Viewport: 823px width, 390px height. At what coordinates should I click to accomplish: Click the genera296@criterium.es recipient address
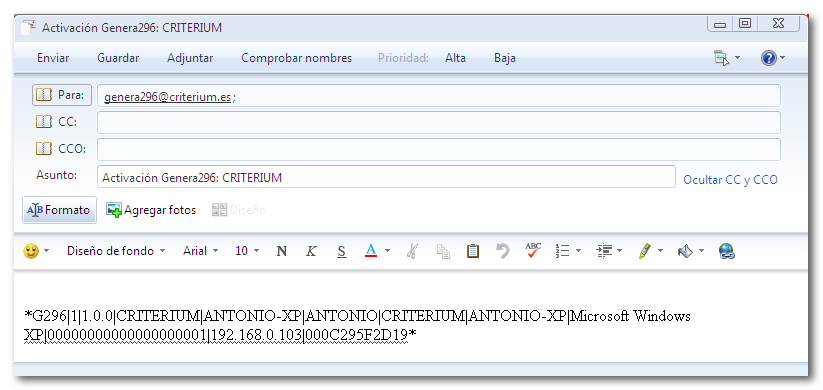(167, 97)
